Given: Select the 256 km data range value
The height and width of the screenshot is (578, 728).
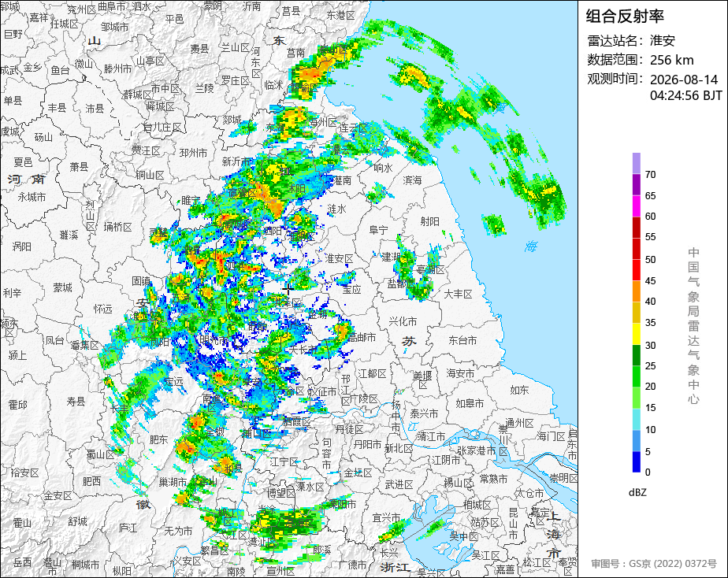Looking at the screenshot, I should point(672,60).
